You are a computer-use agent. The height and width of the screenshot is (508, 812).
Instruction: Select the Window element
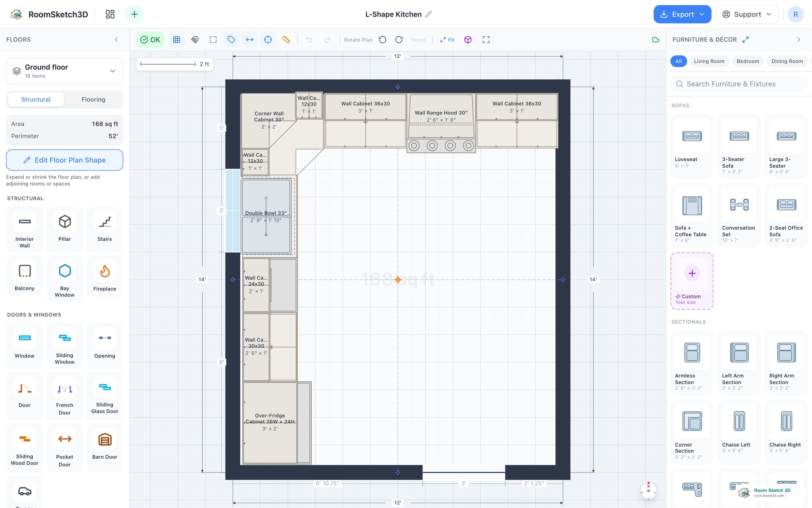pos(25,345)
